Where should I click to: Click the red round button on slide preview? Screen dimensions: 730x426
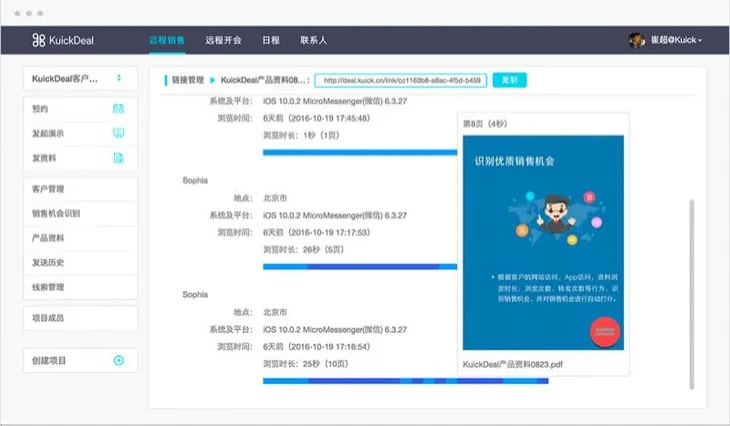pos(605,332)
